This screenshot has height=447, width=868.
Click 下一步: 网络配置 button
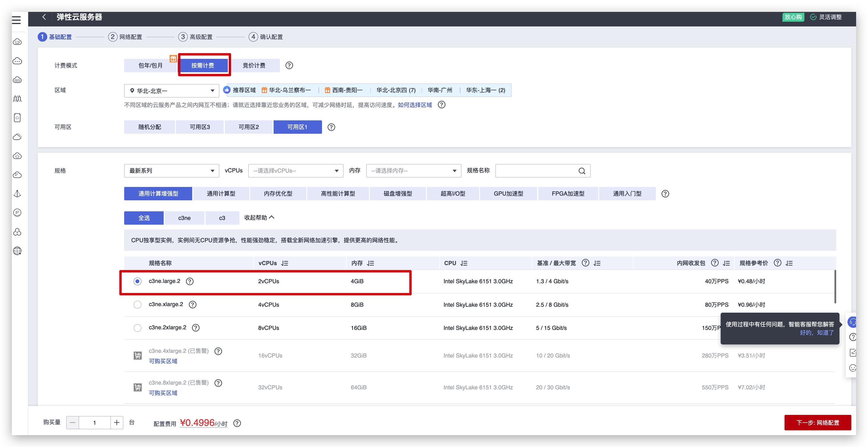point(818,423)
